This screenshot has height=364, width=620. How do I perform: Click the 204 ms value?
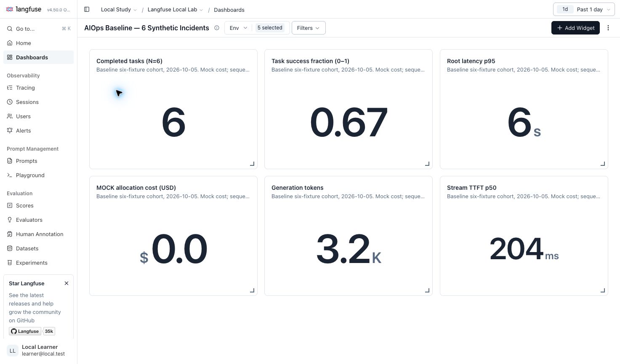click(524, 249)
